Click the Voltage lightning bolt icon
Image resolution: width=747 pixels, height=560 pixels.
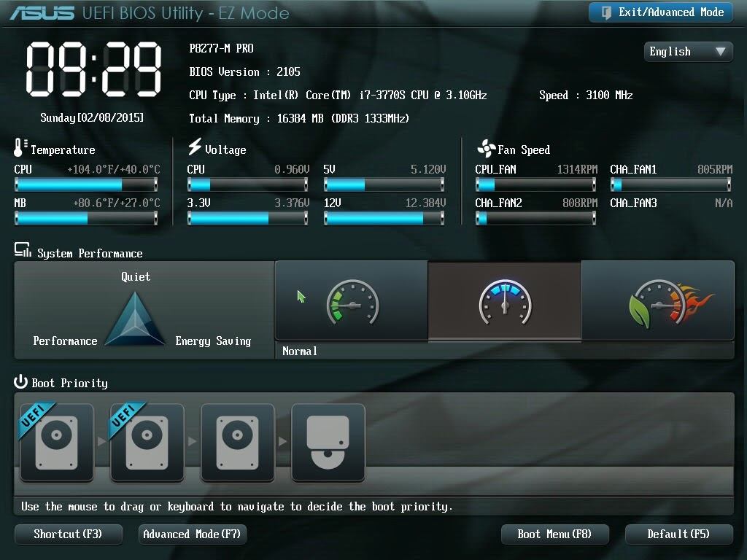[193, 149]
